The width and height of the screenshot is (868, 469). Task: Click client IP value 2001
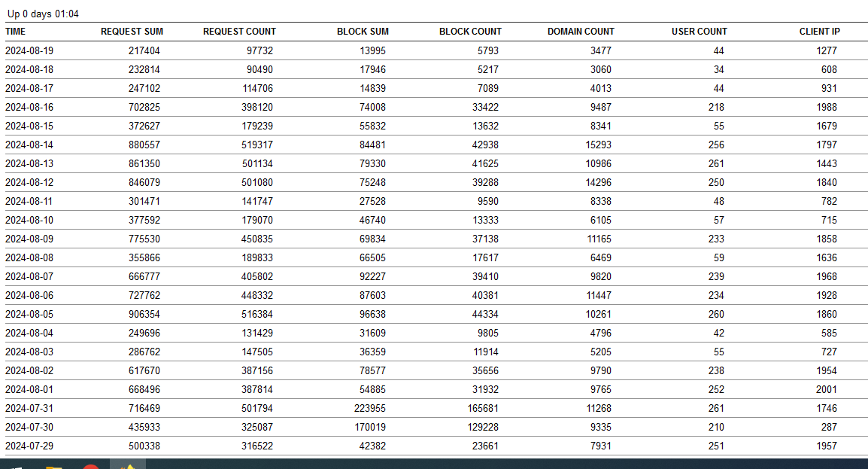coord(826,390)
